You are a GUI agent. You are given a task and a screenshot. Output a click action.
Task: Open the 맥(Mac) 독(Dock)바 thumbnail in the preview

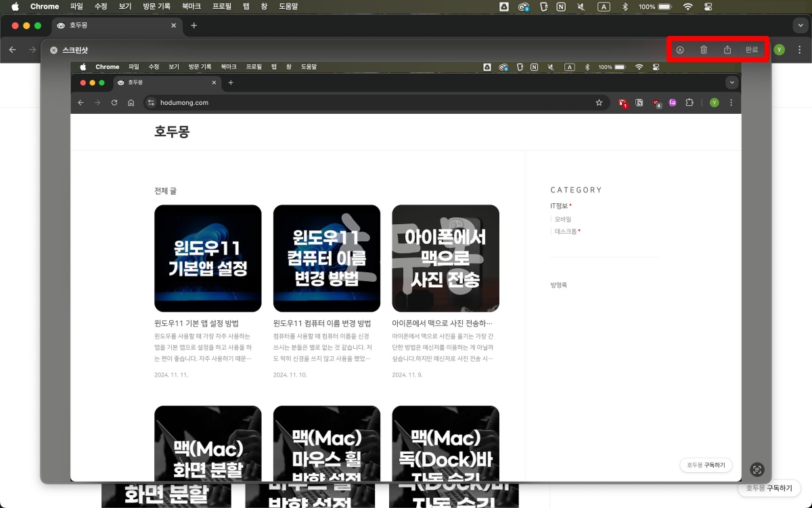pos(445,443)
